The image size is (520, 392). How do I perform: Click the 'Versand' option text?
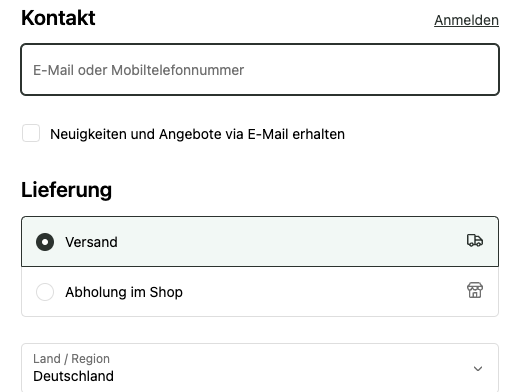(x=91, y=242)
